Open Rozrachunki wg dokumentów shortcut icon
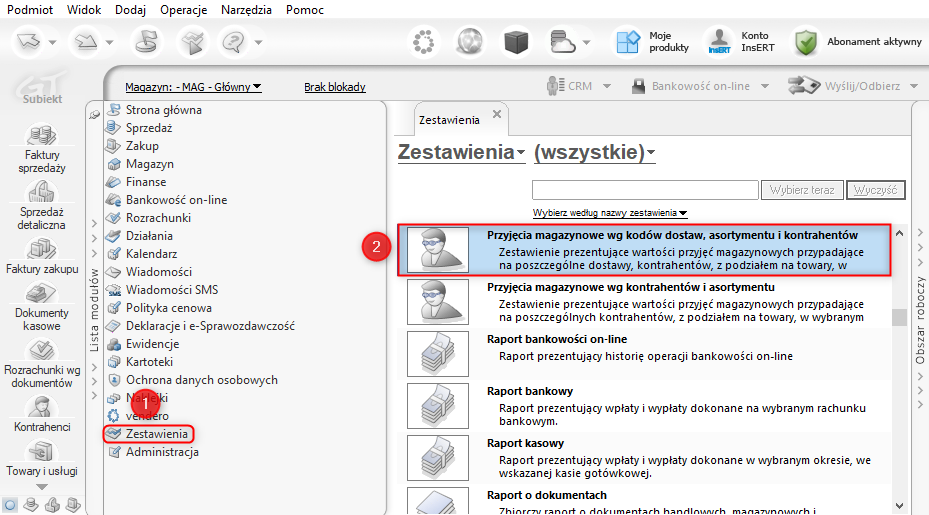Image resolution: width=929 pixels, height=515 pixels. coord(41,350)
